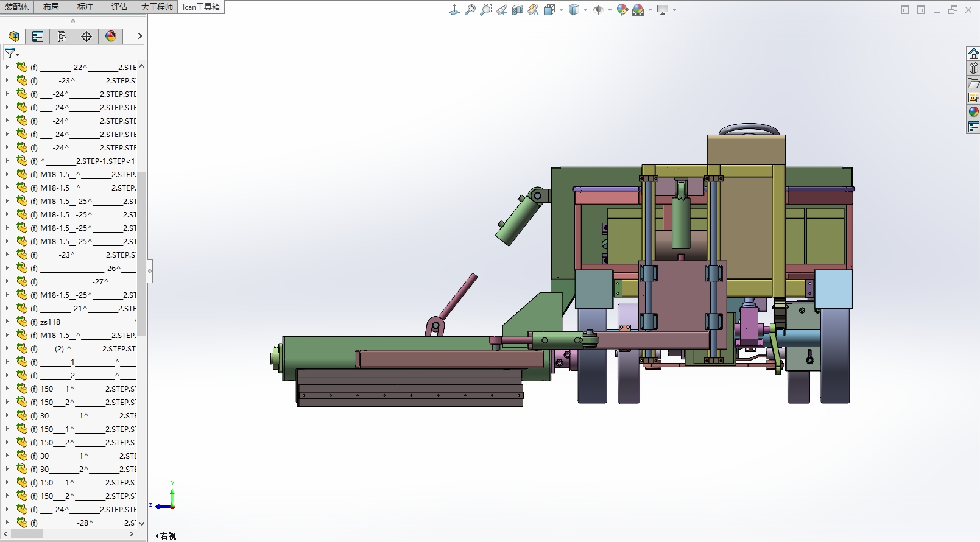Viewport: 980px width, 542px height.
Task: Select the zs118 component in tree
Action: pyautogui.click(x=51, y=322)
